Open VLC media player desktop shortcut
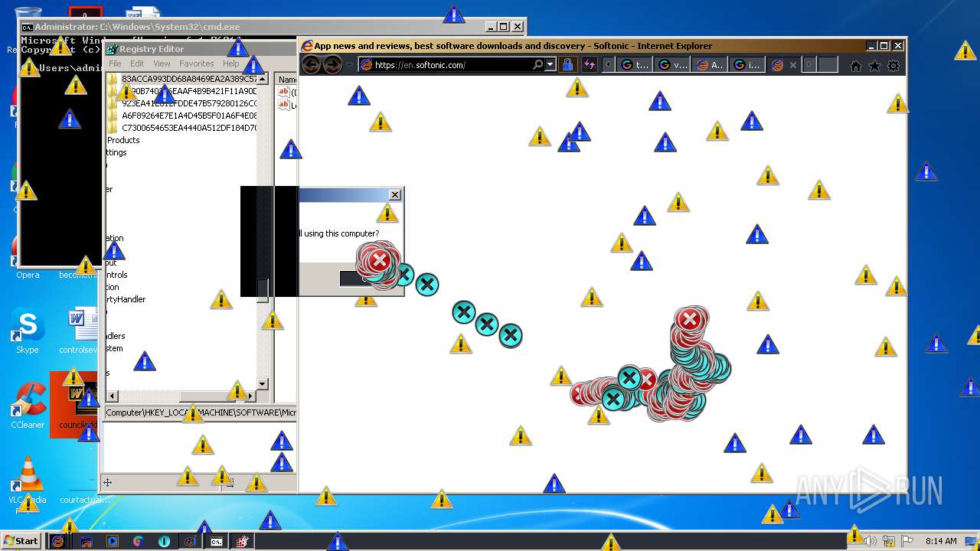The height and width of the screenshot is (551, 980). (28, 481)
